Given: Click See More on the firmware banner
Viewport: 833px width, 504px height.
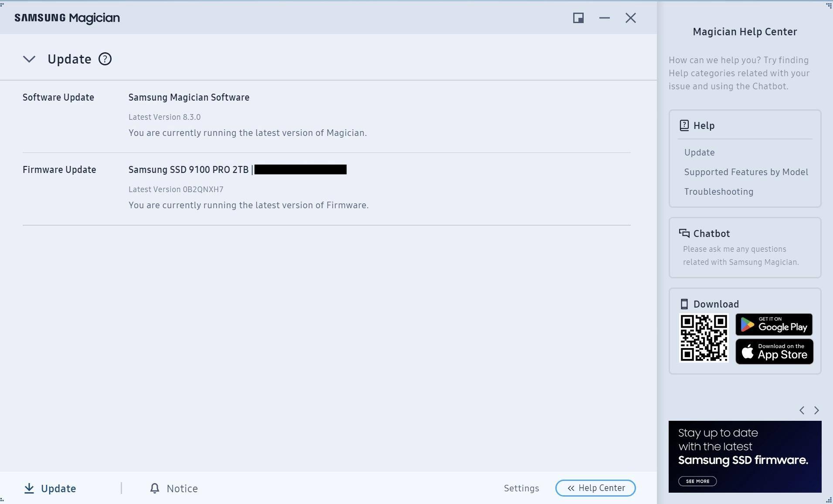Looking at the screenshot, I should pyautogui.click(x=697, y=481).
